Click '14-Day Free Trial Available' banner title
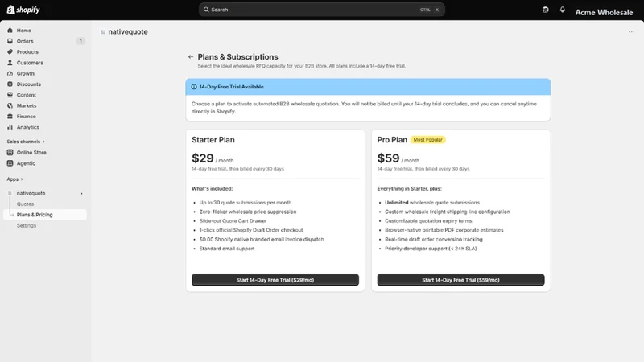644x362 pixels. pyautogui.click(x=231, y=87)
